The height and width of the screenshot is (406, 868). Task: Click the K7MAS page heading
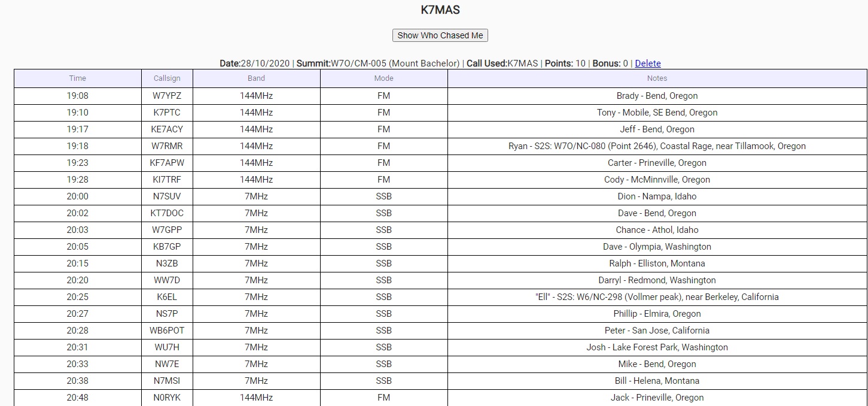pos(440,10)
